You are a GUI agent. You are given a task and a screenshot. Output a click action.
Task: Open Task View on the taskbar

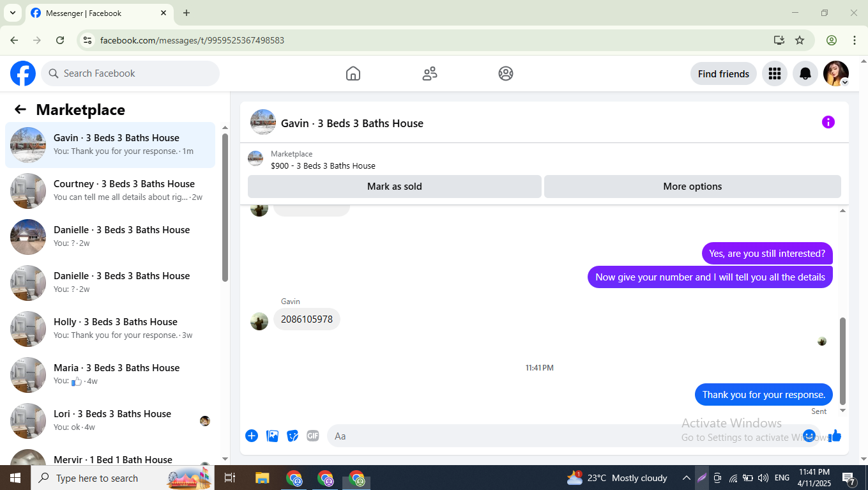point(230,478)
